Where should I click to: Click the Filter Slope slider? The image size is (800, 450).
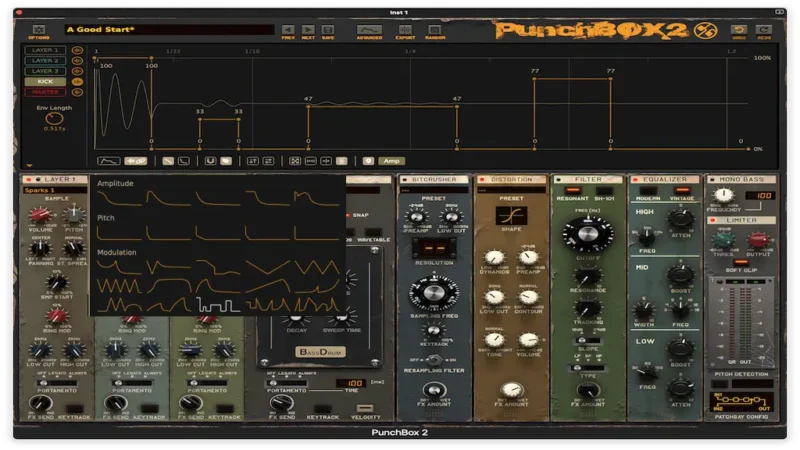(x=588, y=340)
